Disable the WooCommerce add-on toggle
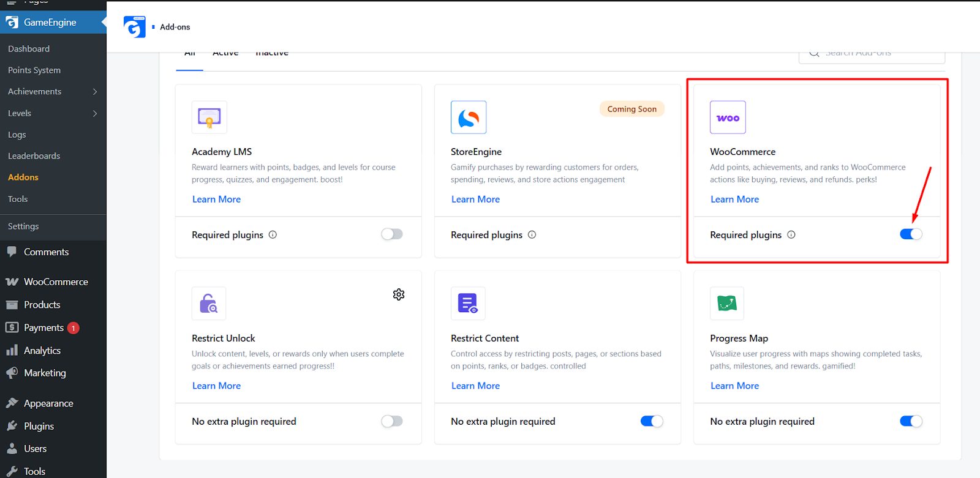 pyautogui.click(x=911, y=234)
